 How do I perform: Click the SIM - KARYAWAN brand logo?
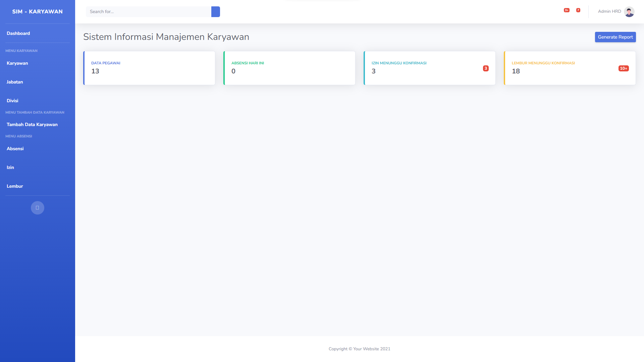click(x=38, y=12)
